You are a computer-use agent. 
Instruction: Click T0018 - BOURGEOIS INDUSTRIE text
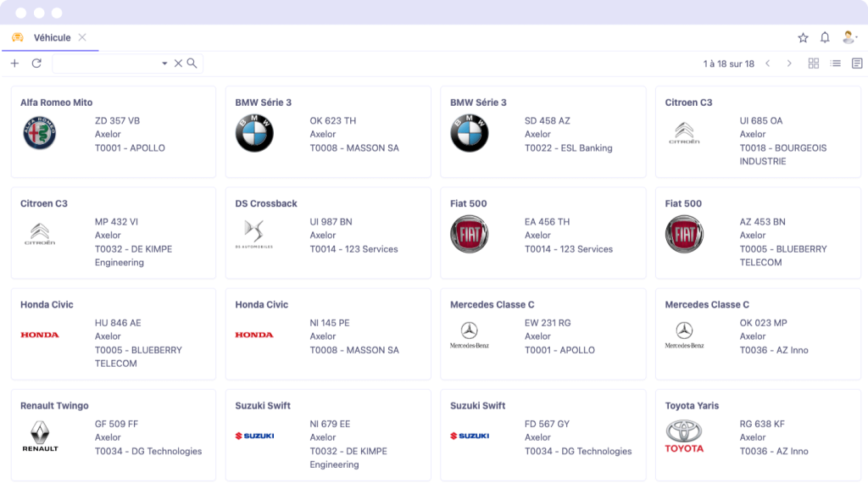pyautogui.click(x=783, y=155)
